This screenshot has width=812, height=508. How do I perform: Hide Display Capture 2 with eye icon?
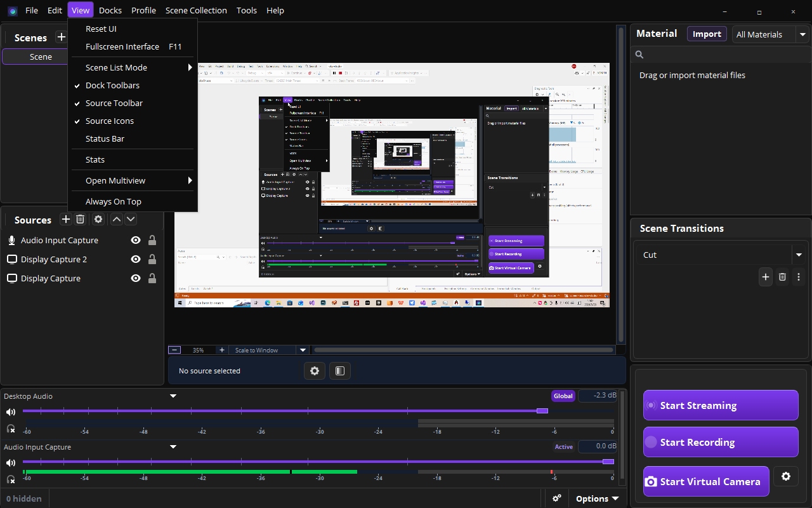pos(135,259)
